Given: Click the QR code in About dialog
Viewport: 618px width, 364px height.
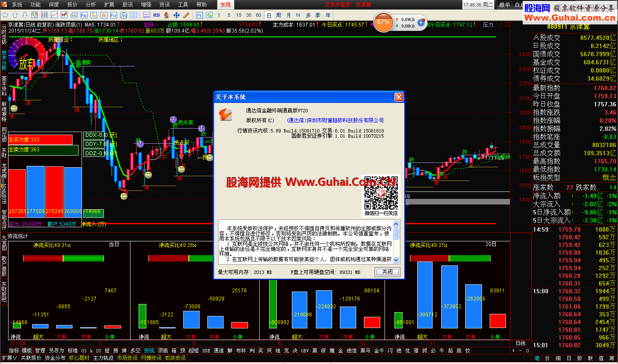Looking at the screenshot, I should [381, 193].
